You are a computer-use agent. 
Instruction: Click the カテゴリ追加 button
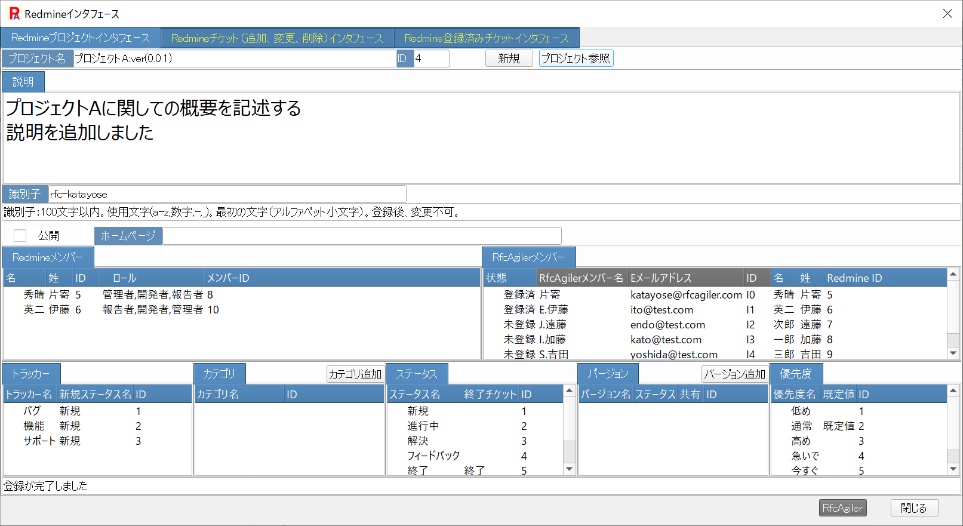tap(355, 374)
